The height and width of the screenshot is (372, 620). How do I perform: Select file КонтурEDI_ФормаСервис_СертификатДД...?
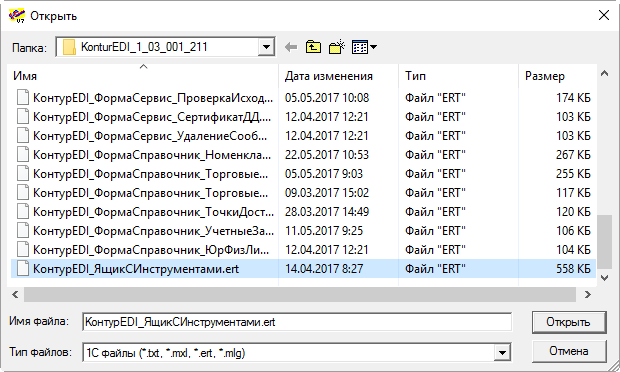152,117
